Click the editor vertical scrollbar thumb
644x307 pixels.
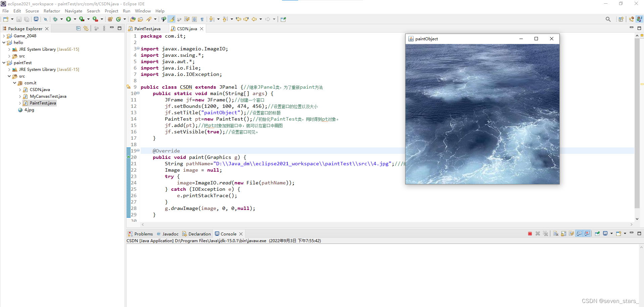(x=637, y=123)
